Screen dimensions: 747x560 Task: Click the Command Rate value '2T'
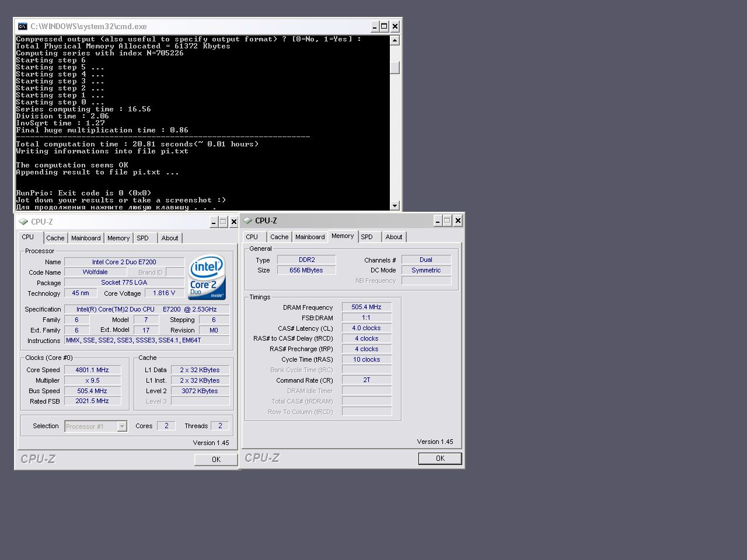click(366, 380)
